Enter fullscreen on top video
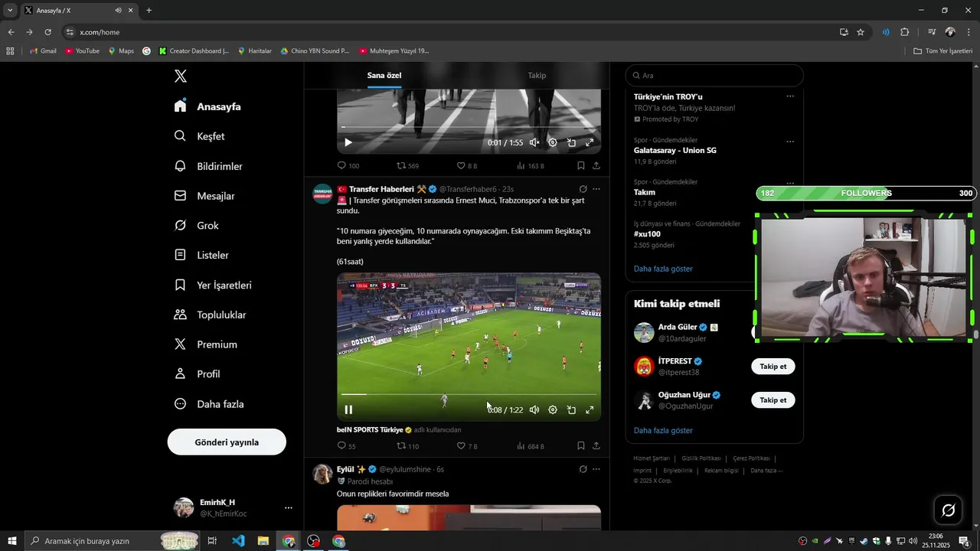 [x=590, y=142]
